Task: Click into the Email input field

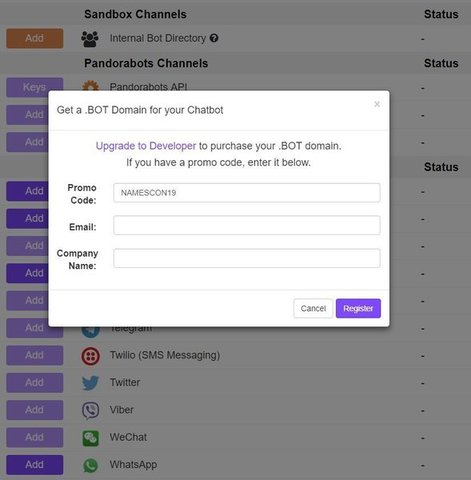Action: [247, 225]
